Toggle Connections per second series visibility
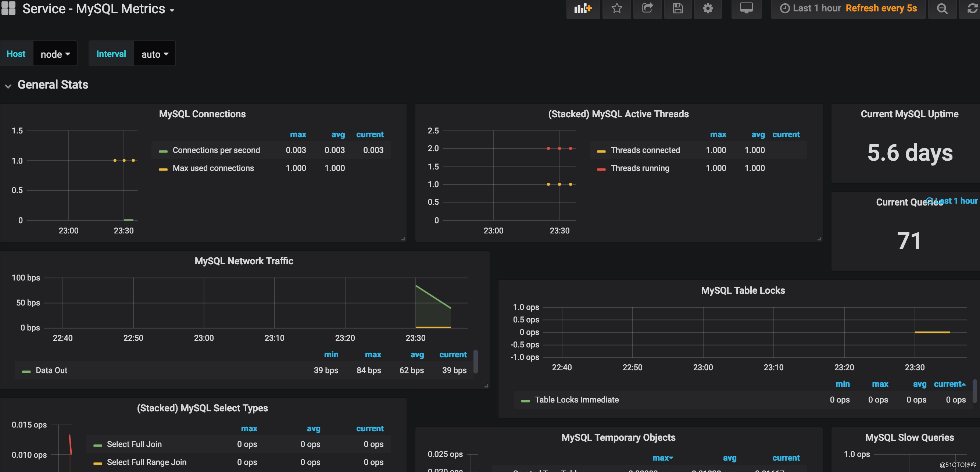Viewport: 980px width, 472px height. [216, 150]
